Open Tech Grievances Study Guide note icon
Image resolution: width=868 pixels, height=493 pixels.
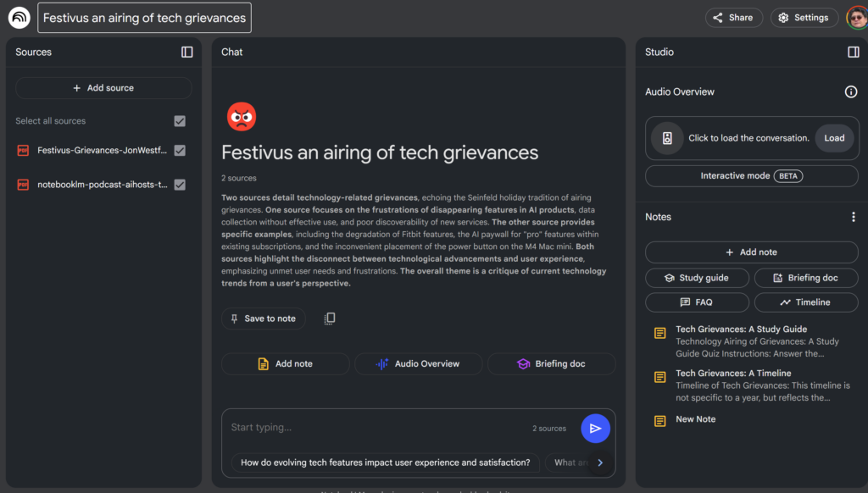tap(659, 333)
